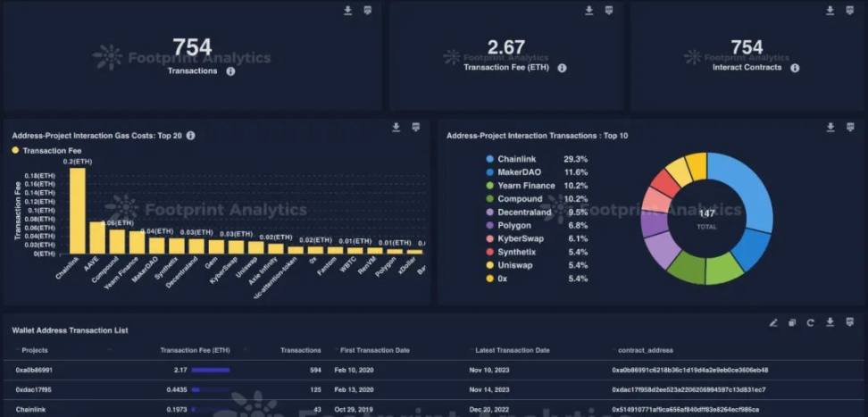The height and width of the screenshot is (417, 868).
Task: Click duplicate icon in Transaction List toolbar
Action: click(792, 322)
